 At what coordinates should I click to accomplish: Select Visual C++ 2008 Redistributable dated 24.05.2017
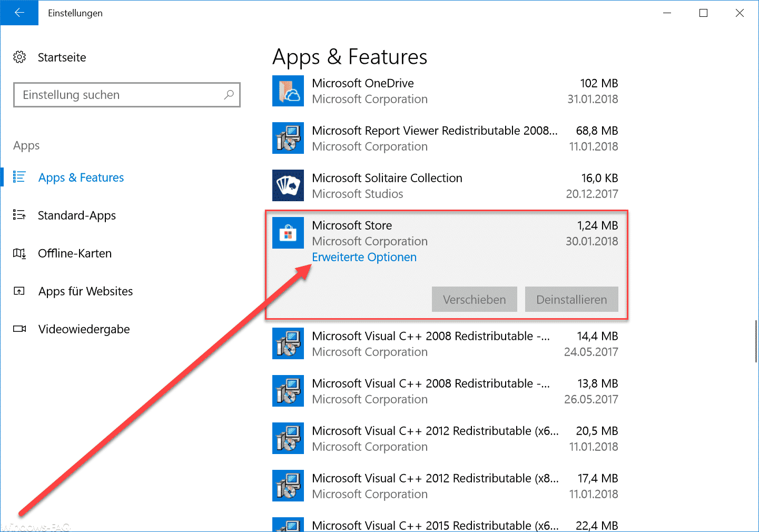pyautogui.click(x=431, y=336)
